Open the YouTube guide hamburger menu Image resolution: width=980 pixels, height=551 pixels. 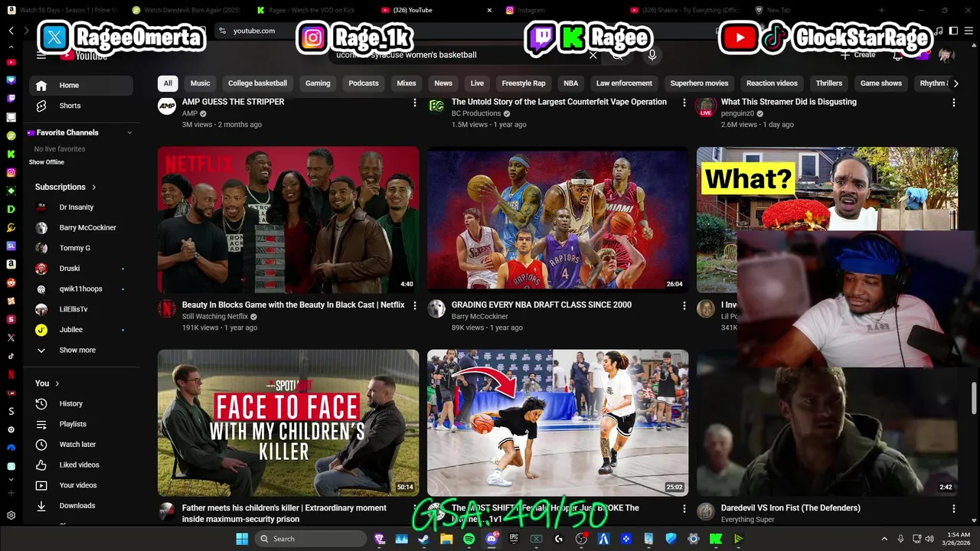[41, 55]
